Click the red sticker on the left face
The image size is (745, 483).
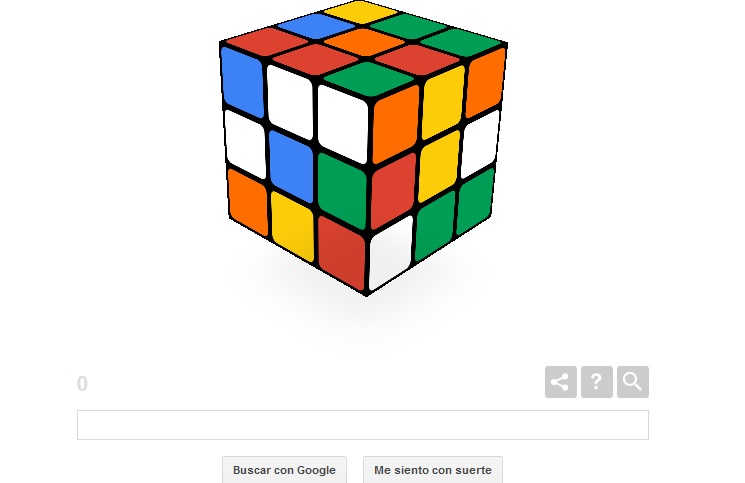pyautogui.click(x=342, y=252)
